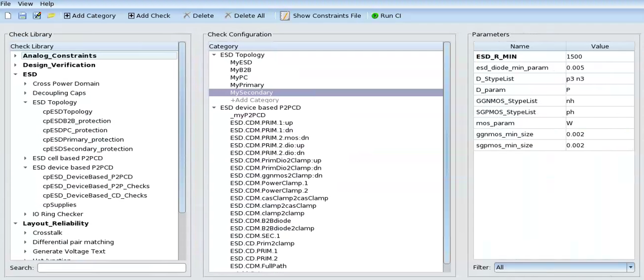
Task: Collapse ESD Topology category in Check Configuration
Action: coord(214,55)
